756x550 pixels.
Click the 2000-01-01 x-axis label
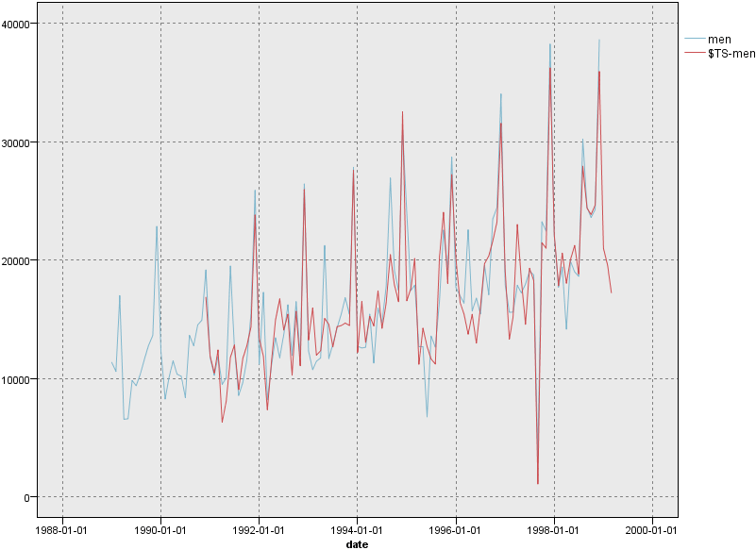(652, 530)
